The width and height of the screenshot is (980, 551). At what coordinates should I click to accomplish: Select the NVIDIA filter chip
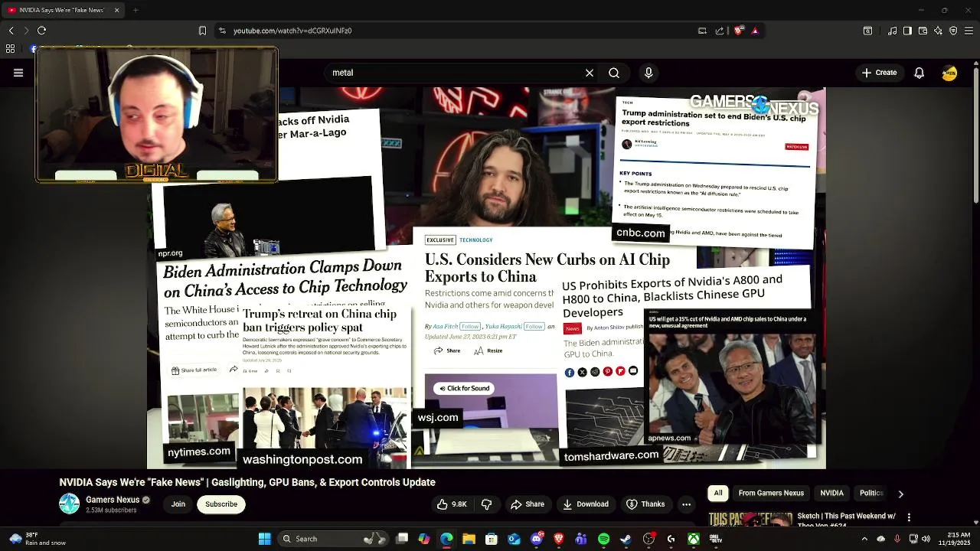click(831, 494)
